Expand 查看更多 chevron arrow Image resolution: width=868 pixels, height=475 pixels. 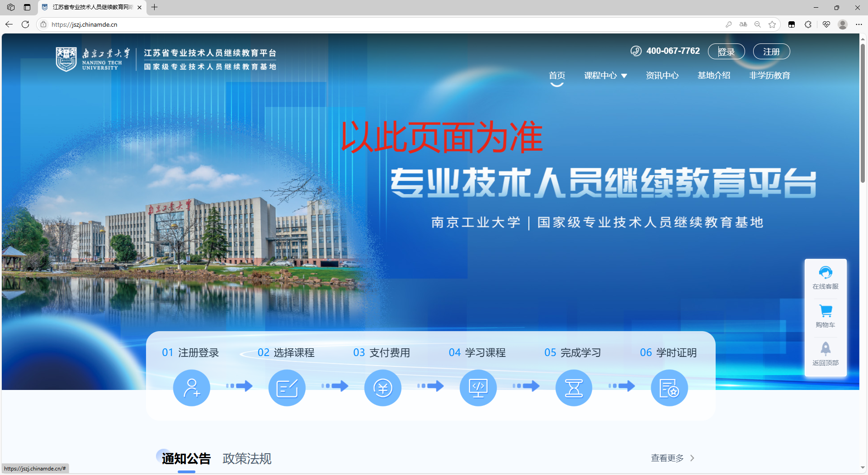coord(692,458)
